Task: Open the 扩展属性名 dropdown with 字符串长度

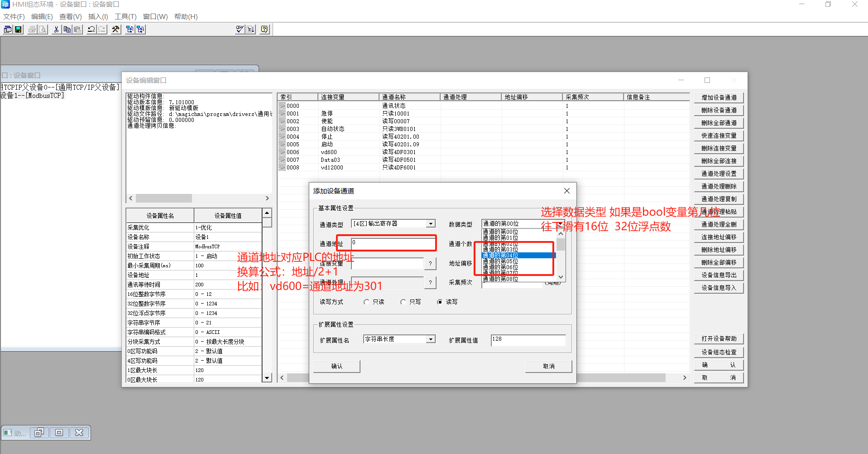Action: click(x=431, y=339)
